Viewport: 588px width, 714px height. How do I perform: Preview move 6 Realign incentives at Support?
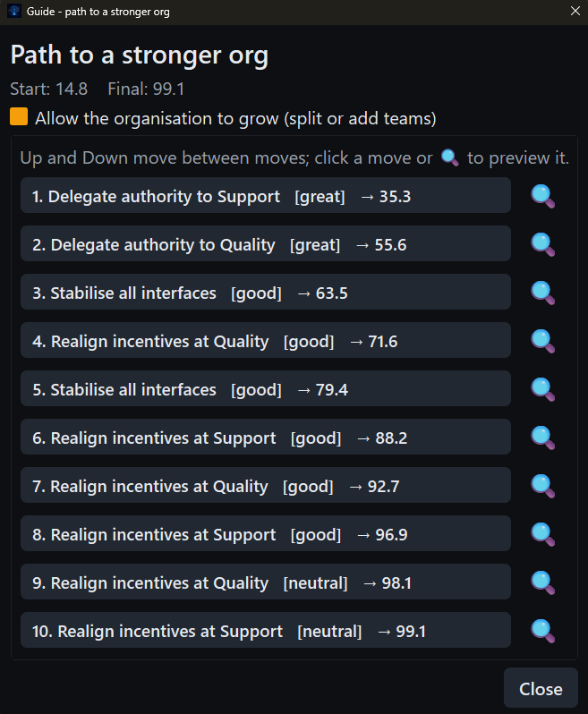coord(542,438)
